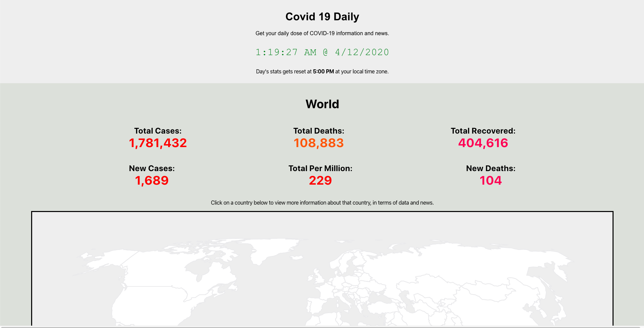Select Greenland on the world map
The height and width of the screenshot is (328, 644).
(x=271, y=250)
